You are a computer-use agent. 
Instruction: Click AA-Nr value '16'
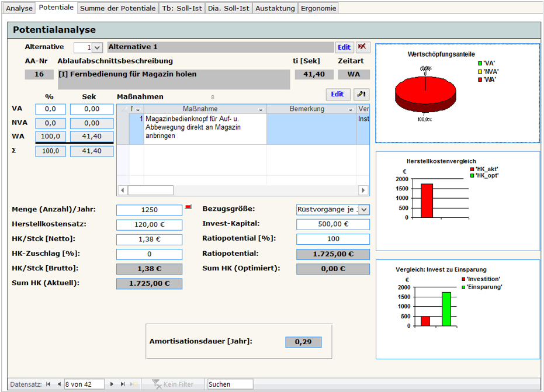[39, 74]
